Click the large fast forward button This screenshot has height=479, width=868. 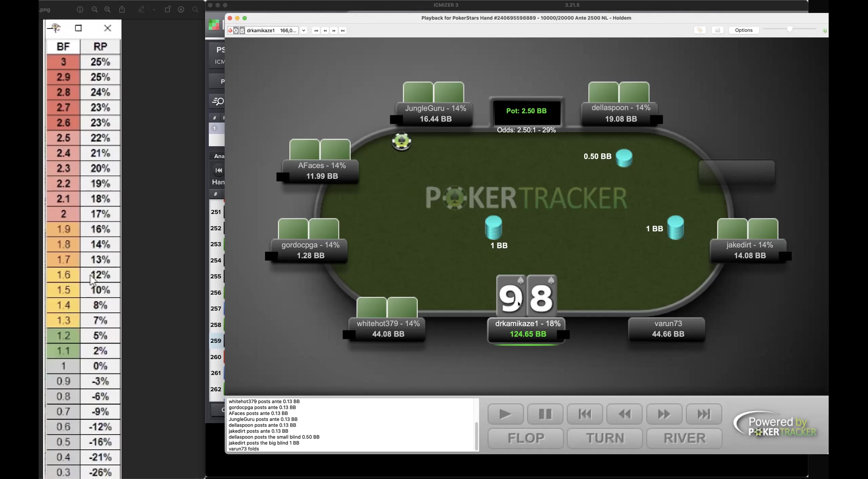(x=664, y=414)
